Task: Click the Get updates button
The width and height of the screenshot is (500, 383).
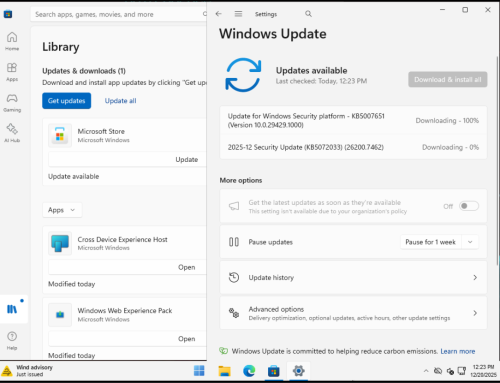Action: [x=66, y=101]
